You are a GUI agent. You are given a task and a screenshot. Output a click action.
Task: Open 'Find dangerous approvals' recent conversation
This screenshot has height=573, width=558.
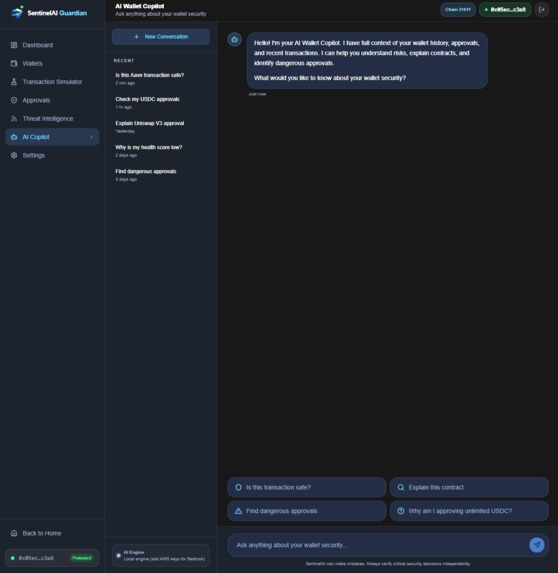[x=161, y=175]
